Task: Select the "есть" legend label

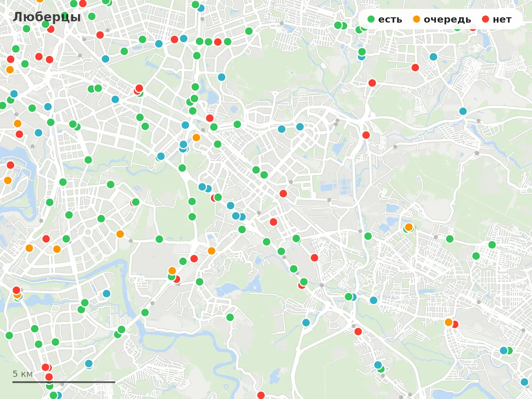Action: click(x=390, y=20)
